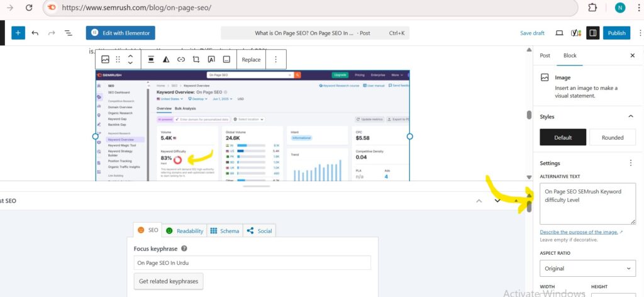This screenshot has height=297, width=644.
Task: Click the right image resize handle
Action: point(409,137)
